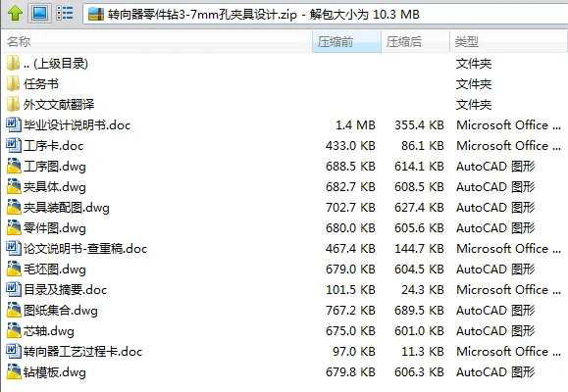The image size is (568, 392).
Task: Click the 767.2 KB size value
Action: 350,311
